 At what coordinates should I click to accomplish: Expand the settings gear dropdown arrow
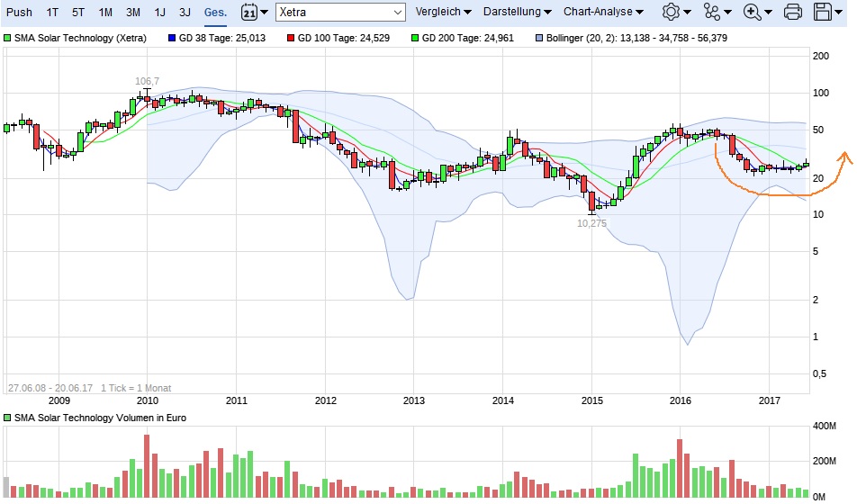pos(687,12)
